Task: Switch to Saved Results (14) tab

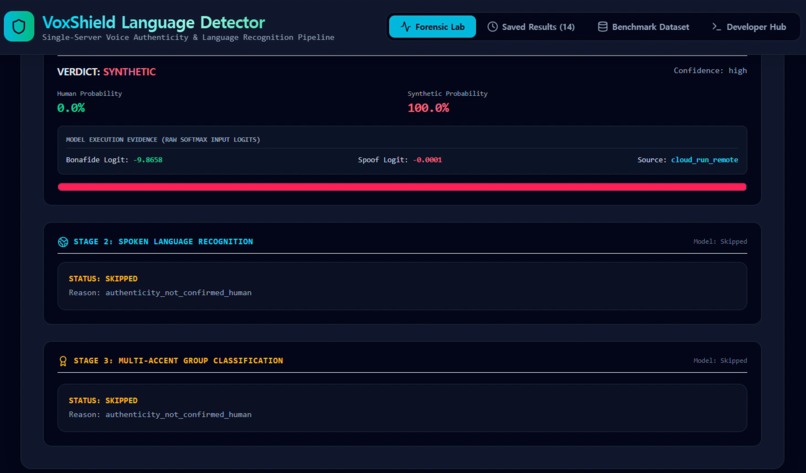Action: coord(530,27)
